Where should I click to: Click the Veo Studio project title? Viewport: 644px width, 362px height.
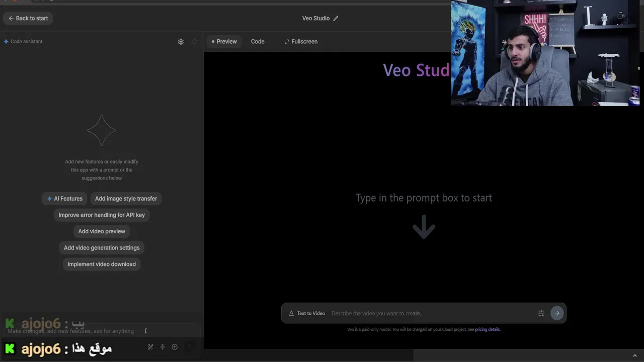tap(316, 19)
